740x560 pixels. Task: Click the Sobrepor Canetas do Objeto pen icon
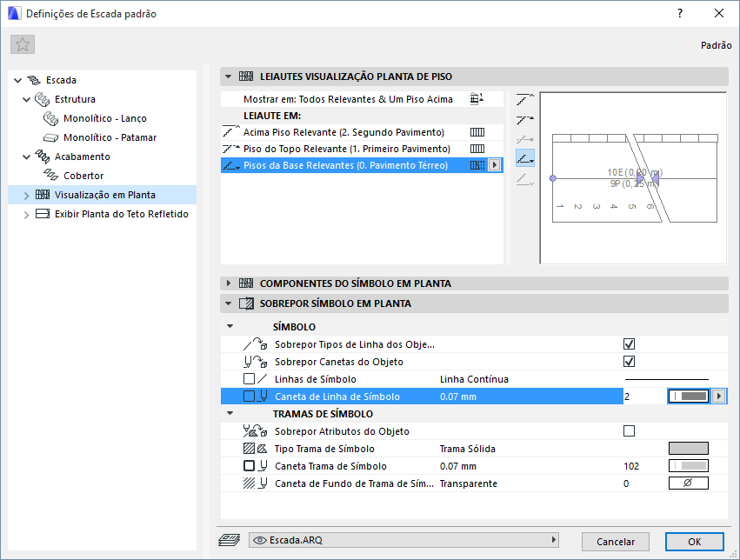tap(256, 362)
